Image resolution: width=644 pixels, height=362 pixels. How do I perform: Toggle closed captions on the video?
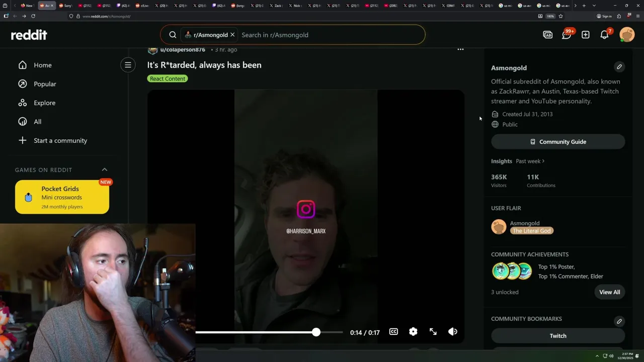tap(393, 332)
